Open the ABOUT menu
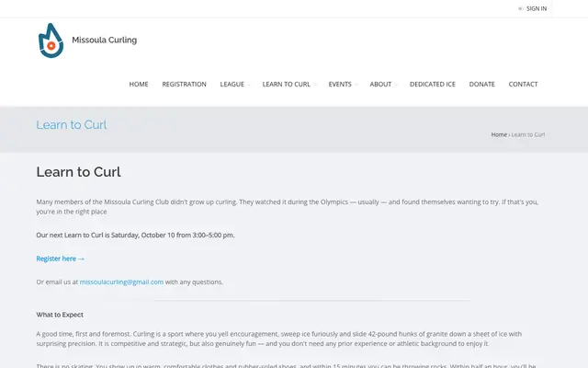This screenshot has height=368, width=588. pos(380,84)
